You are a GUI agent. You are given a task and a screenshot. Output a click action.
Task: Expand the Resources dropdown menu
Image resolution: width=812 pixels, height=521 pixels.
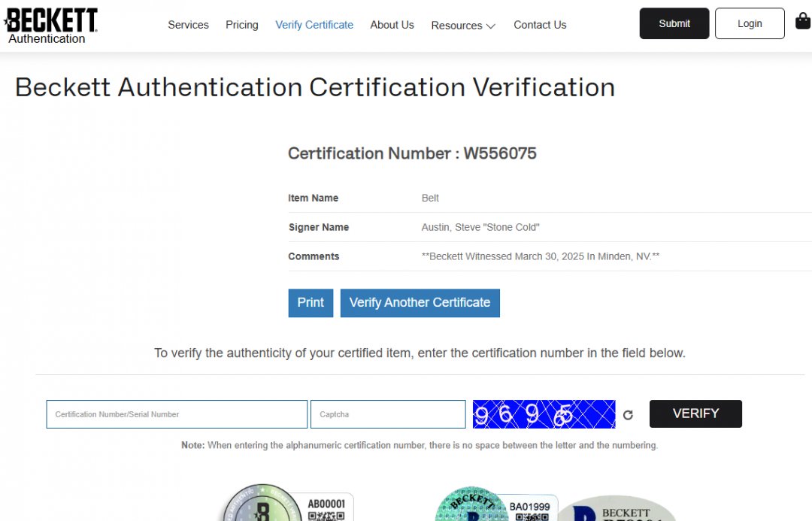coord(463,26)
